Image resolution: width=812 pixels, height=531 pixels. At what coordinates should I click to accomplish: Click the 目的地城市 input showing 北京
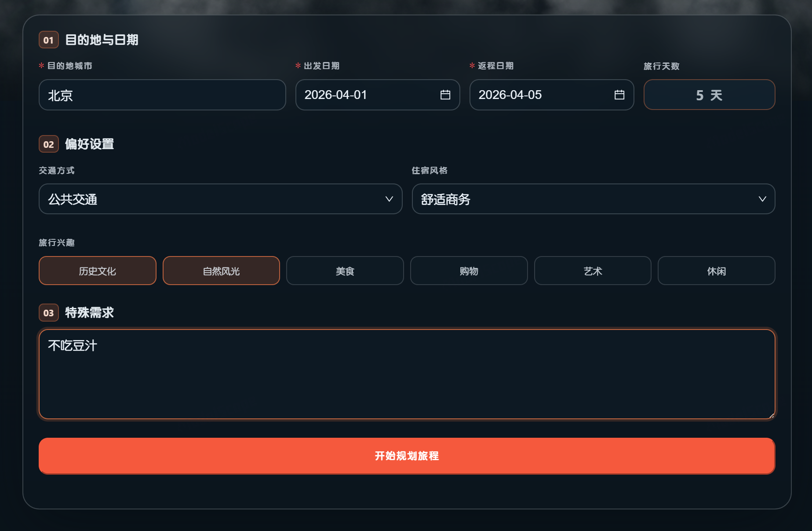162,95
